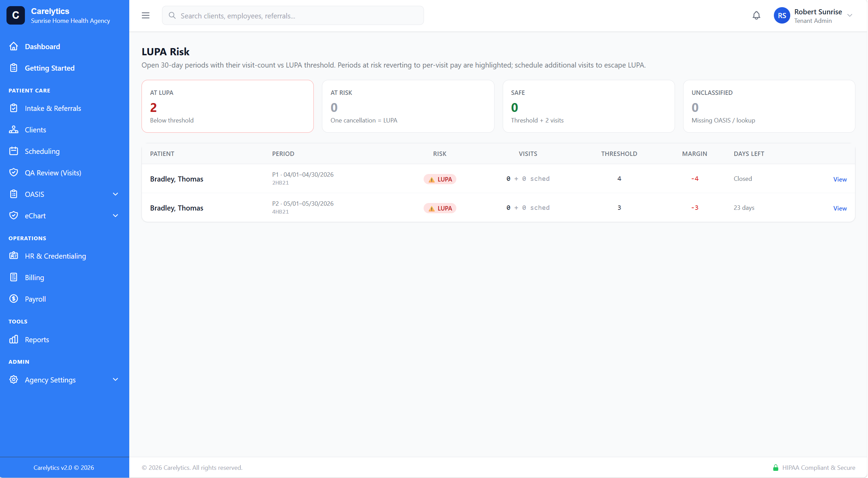Screen dimensions: 868x478
Task: Expand the OASIS submenu chevron
Action: coord(116,194)
